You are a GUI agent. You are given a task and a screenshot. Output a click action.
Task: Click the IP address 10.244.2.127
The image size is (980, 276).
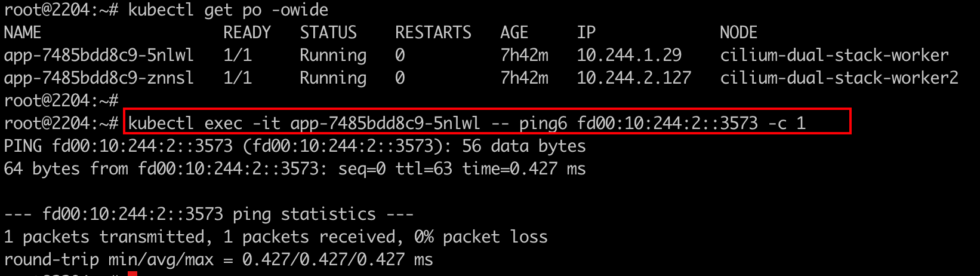coord(634,78)
